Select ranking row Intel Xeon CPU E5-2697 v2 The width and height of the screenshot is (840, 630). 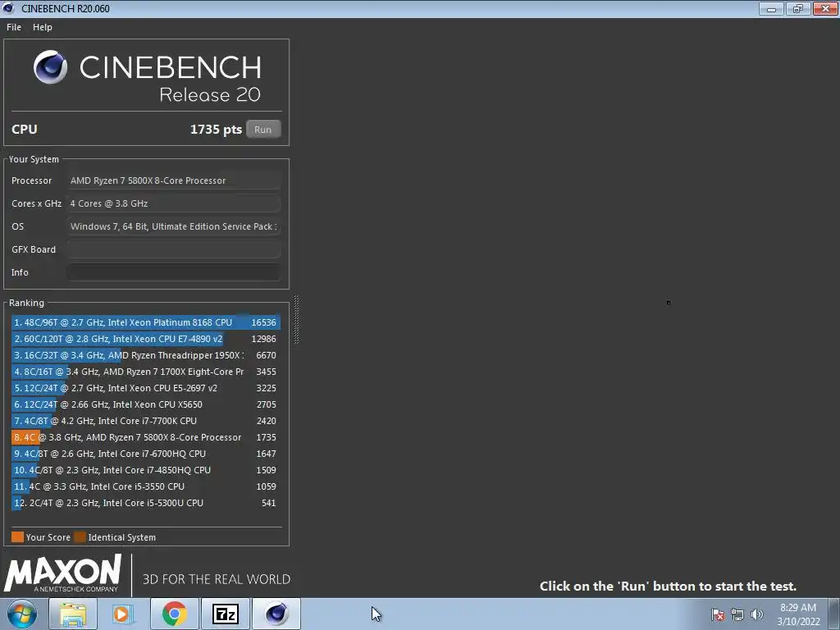tap(146, 388)
